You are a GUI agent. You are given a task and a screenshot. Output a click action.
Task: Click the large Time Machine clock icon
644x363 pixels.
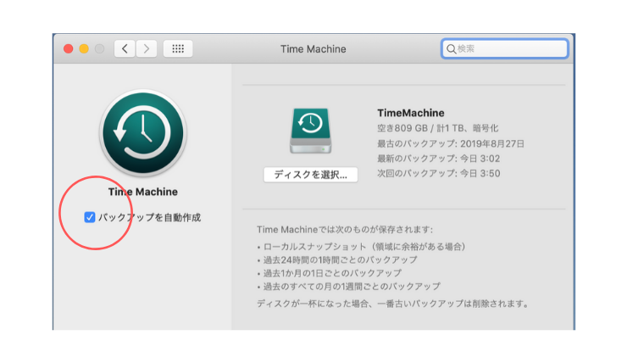point(143,133)
